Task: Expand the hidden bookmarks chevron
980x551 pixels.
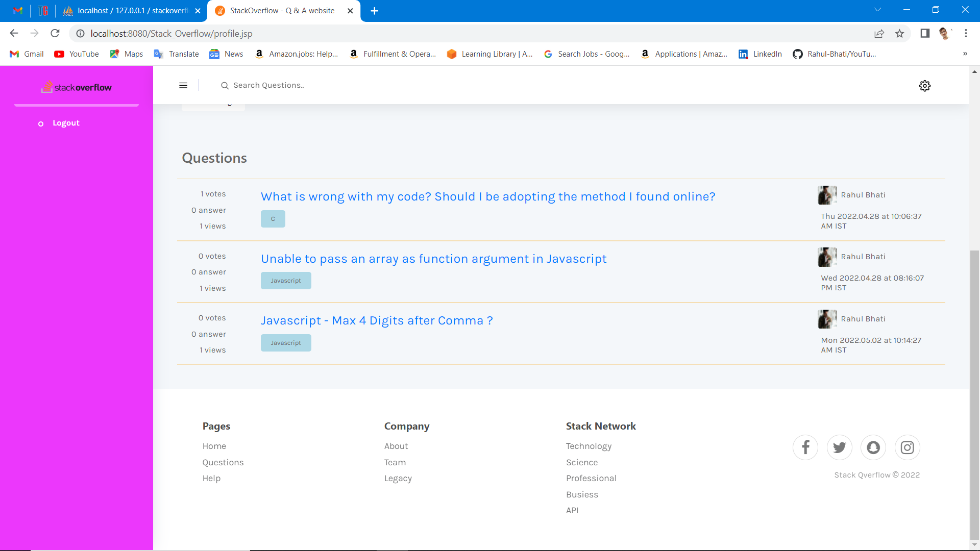Action: 965,54
